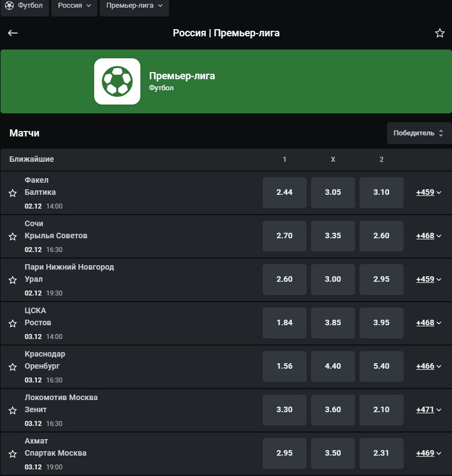Click the Балтика team name

tap(40, 192)
